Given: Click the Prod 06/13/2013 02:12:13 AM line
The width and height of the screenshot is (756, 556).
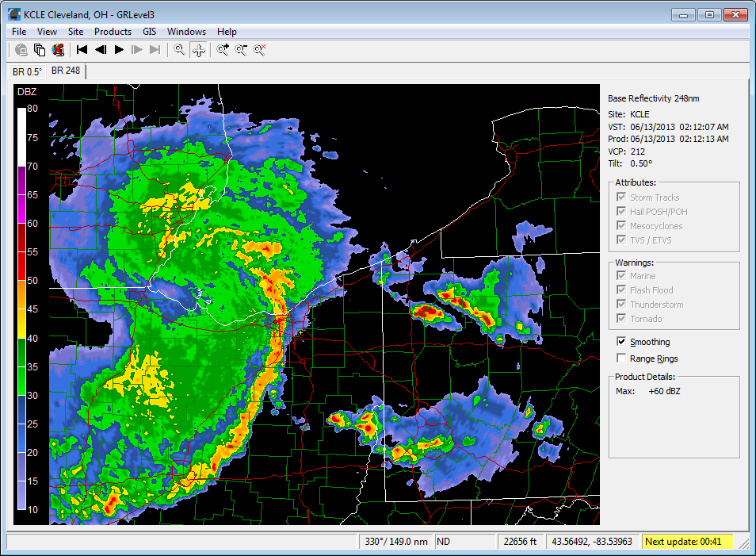Looking at the screenshot, I should point(668,139).
